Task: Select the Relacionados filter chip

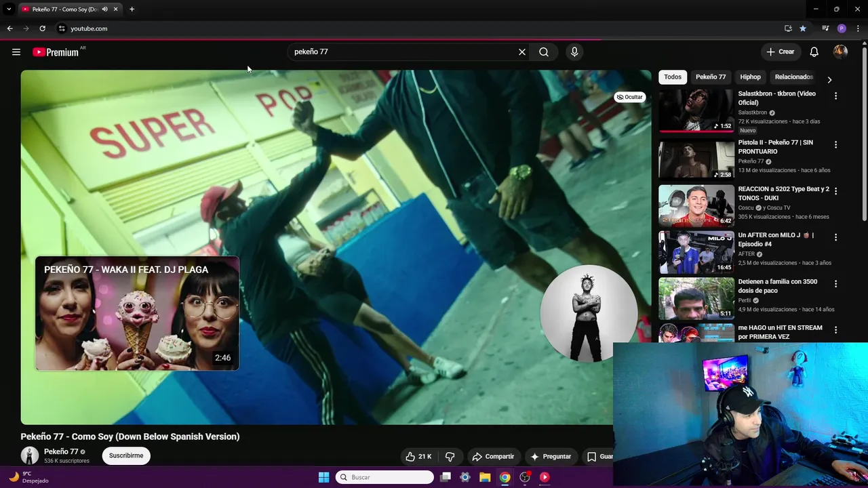Action: point(793,77)
